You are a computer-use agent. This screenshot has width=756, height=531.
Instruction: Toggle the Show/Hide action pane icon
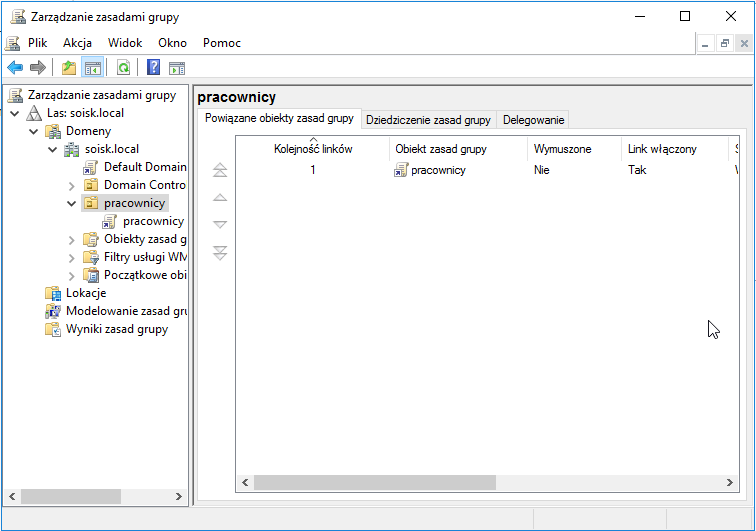[177, 68]
